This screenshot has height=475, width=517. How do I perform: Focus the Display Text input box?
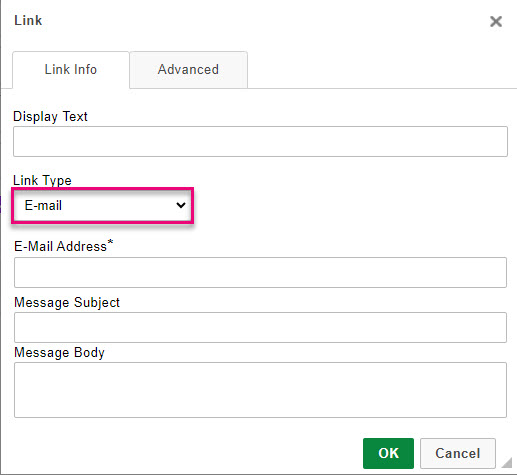[x=260, y=141]
